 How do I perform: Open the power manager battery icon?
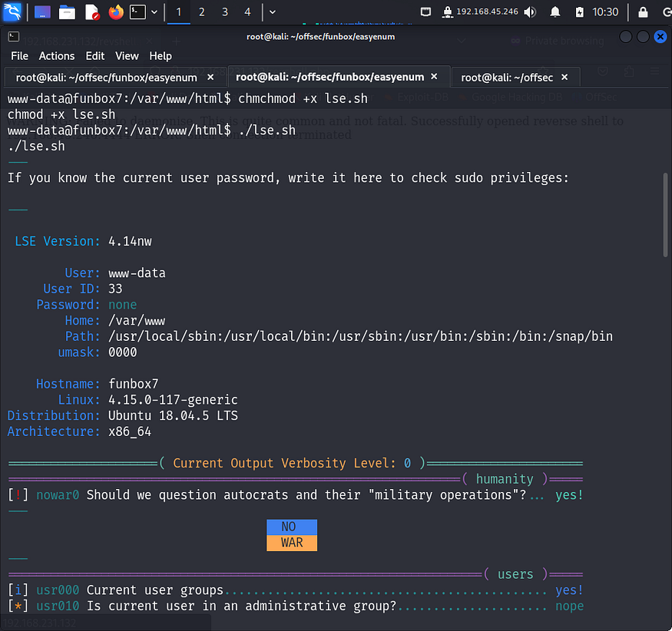click(579, 12)
